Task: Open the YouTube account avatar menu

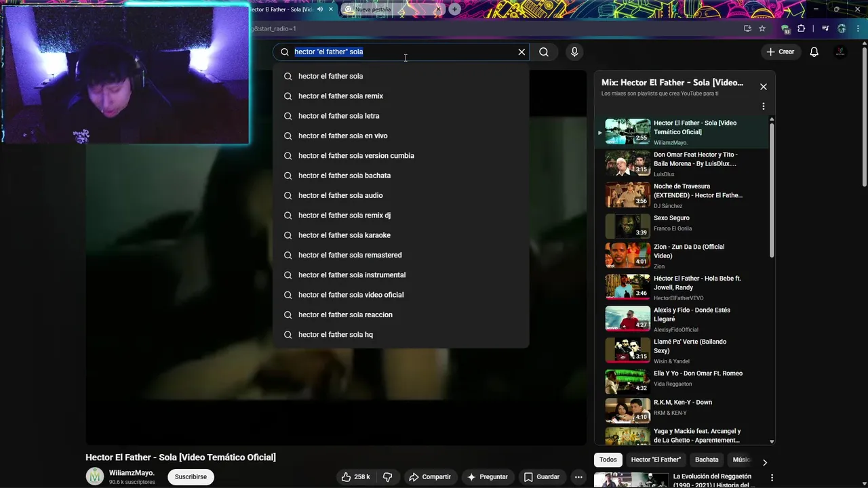Action: [x=841, y=52]
